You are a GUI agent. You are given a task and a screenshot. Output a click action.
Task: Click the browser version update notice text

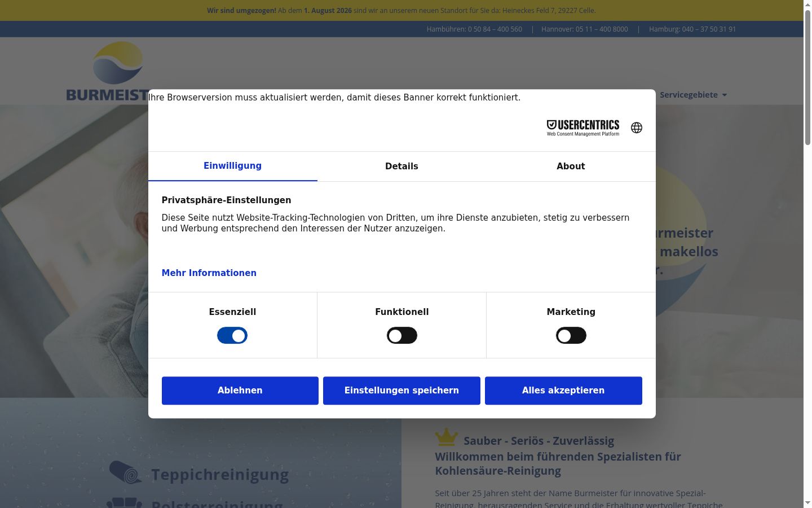[x=334, y=98]
